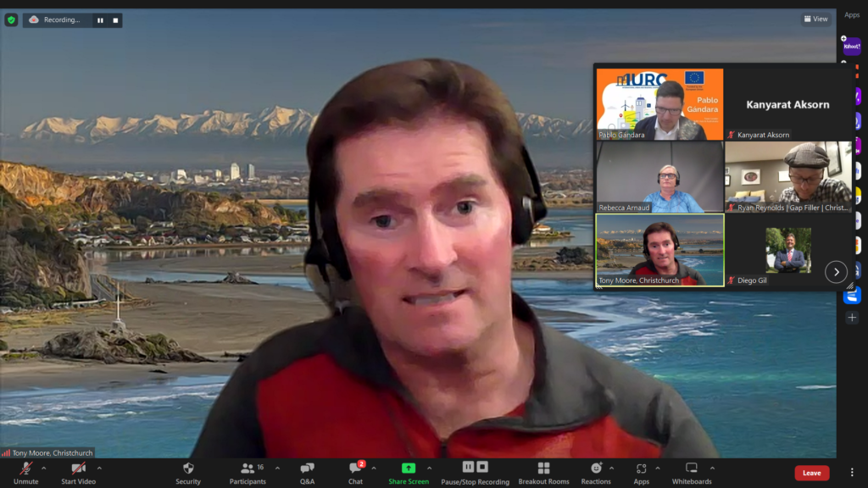Pause the recording in the bottom toolbar

click(468, 467)
